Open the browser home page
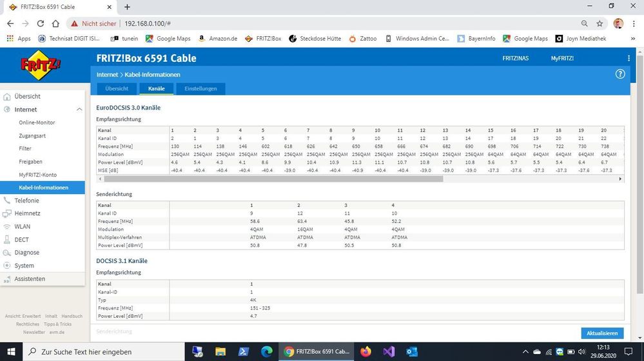The height and width of the screenshot is (361, 644). point(55,23)
